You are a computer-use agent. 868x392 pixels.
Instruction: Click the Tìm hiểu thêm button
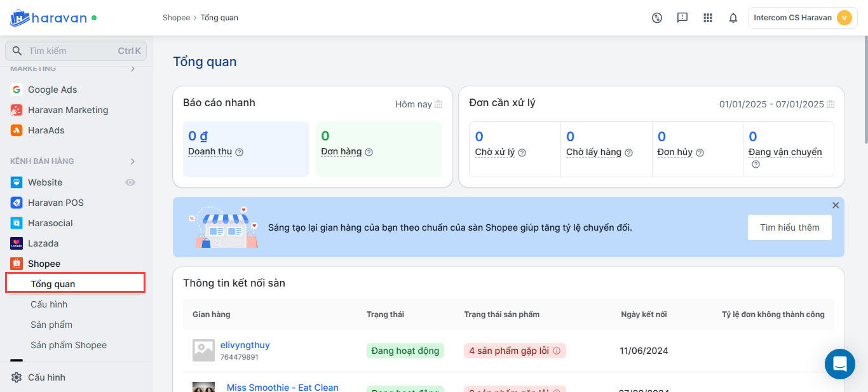[789, 227]
